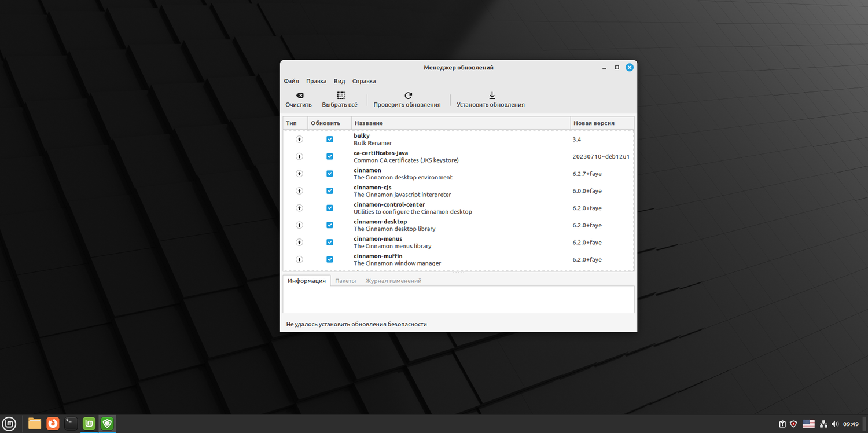This screenshot has width=868, height=433.
Task: Click version 3.4 in the bulky row
Action: (577, 140)
